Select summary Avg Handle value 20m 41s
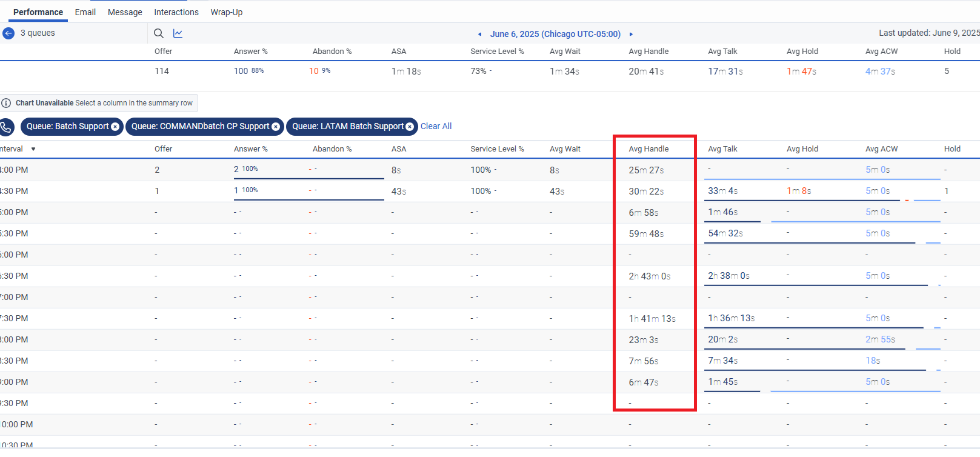The height and width of the screenshot is (457, 980). click(646, 72)
